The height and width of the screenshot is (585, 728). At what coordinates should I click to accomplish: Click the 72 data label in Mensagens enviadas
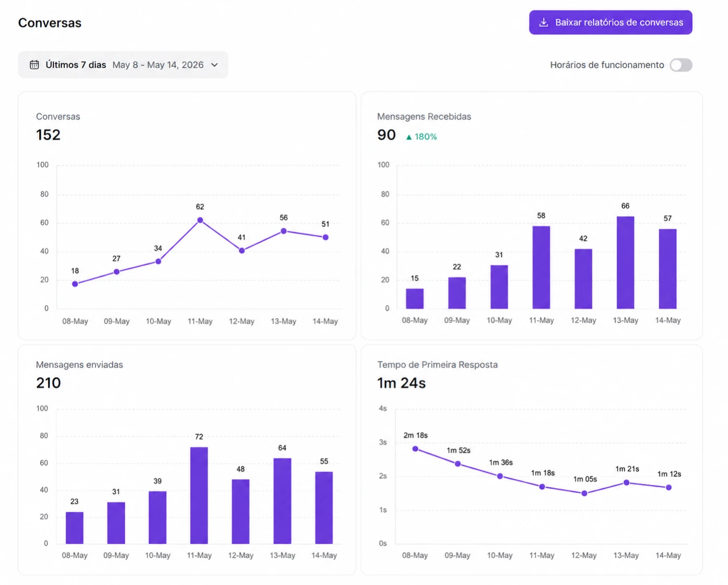pos(199,437)
